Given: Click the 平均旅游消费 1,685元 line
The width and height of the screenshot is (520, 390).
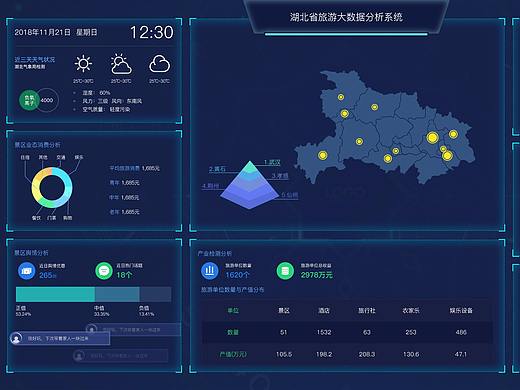Looking at the screenshot, I should tap(135, 168).
